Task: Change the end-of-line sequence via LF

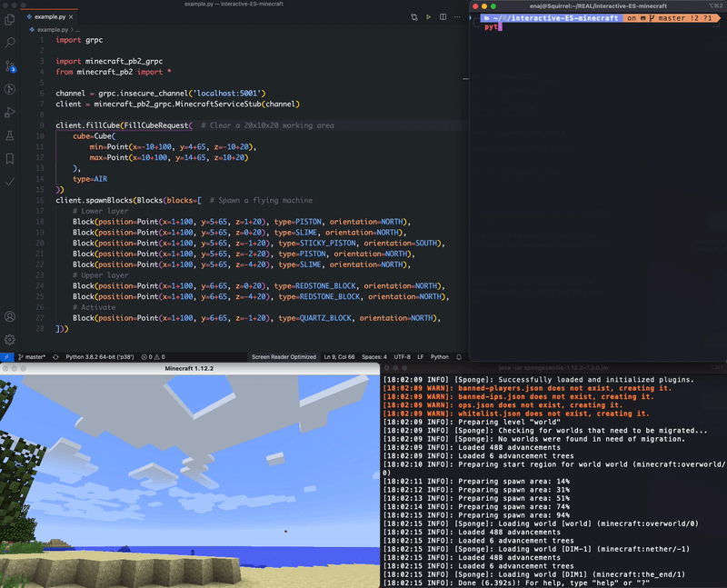Action: pyautogui.click(x=421, y=357)
